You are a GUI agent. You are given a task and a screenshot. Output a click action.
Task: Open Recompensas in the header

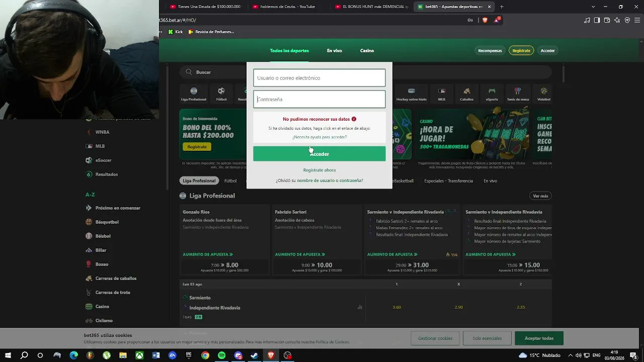[490, 51]
